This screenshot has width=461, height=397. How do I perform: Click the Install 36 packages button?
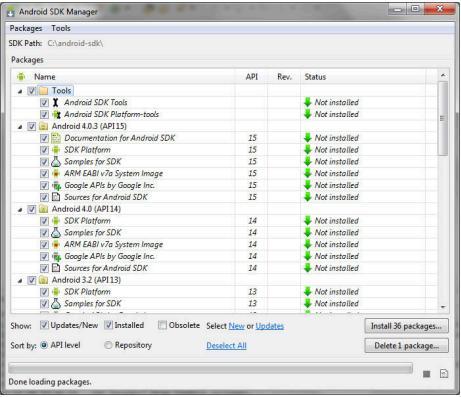click(406, 326)
